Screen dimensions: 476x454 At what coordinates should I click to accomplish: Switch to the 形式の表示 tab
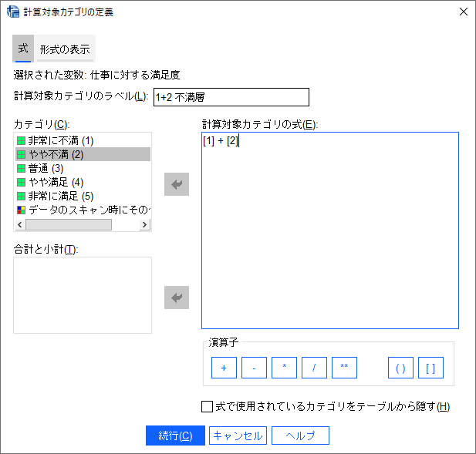click(x=65, y=49)
